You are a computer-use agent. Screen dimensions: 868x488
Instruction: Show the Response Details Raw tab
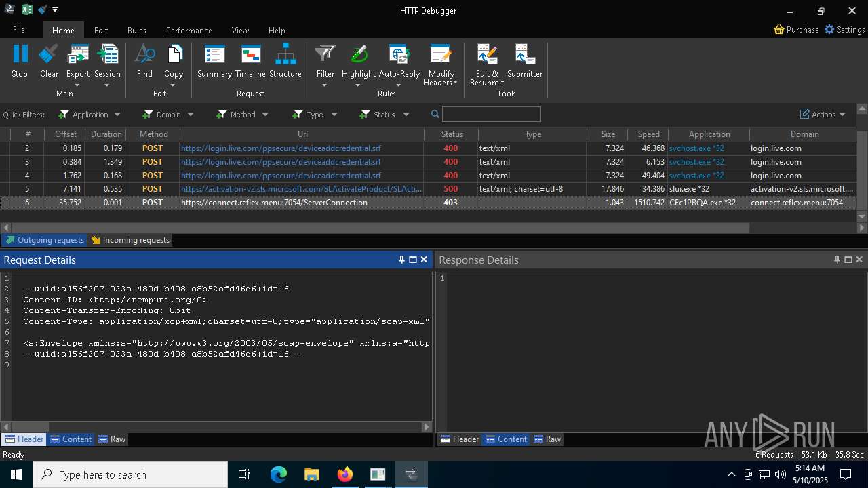547,439
